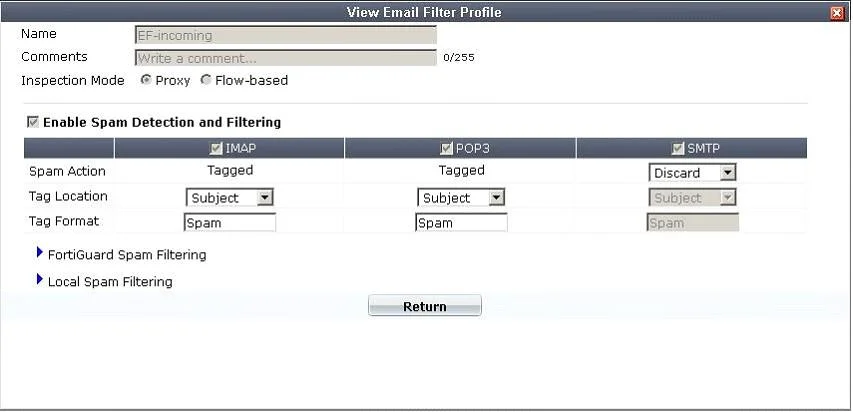Expand Local Spam Filtering section arrow
Screen dimensions: 853x412
39,279
